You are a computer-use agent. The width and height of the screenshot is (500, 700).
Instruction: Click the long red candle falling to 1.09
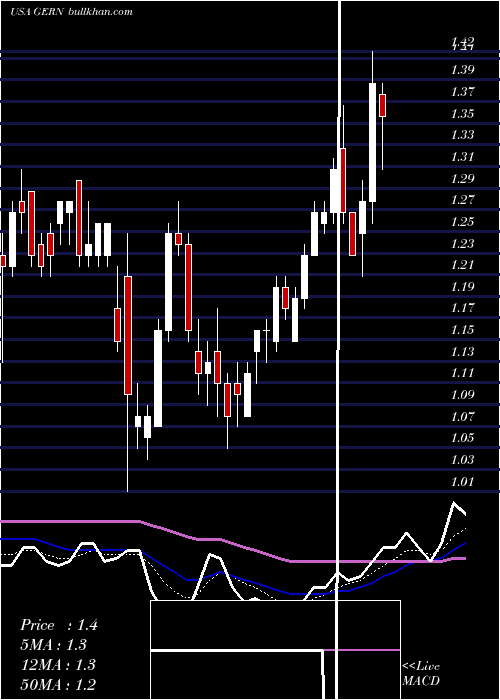128,335
